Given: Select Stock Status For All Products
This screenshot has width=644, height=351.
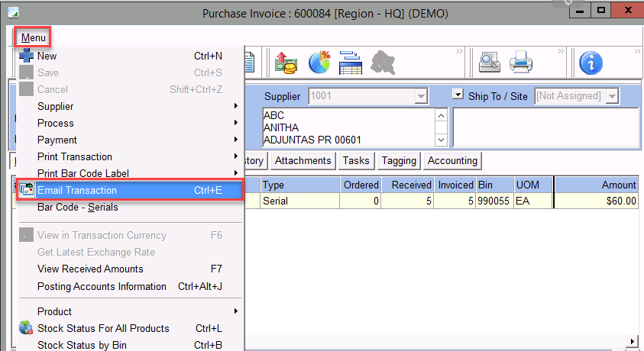Looking at the screenshot, I should [x=103, y=328].
